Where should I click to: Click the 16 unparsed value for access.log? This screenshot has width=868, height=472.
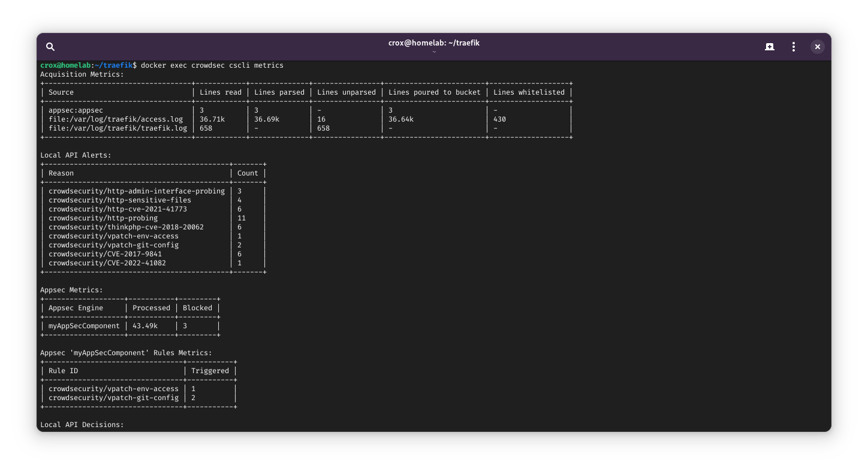(321, 119)
